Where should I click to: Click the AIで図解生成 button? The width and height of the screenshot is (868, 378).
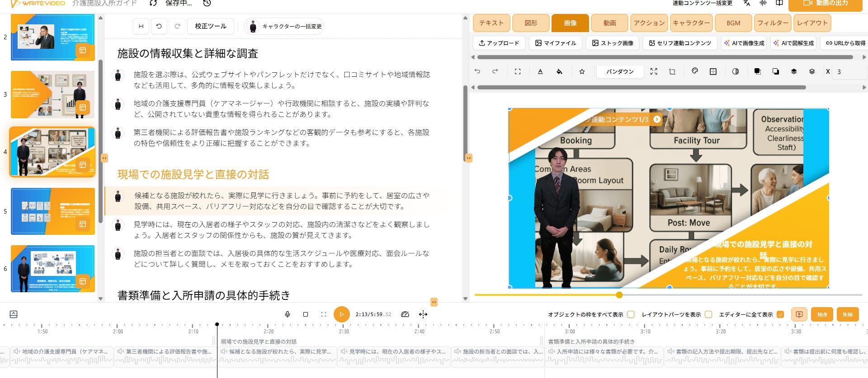click(793, 43)
